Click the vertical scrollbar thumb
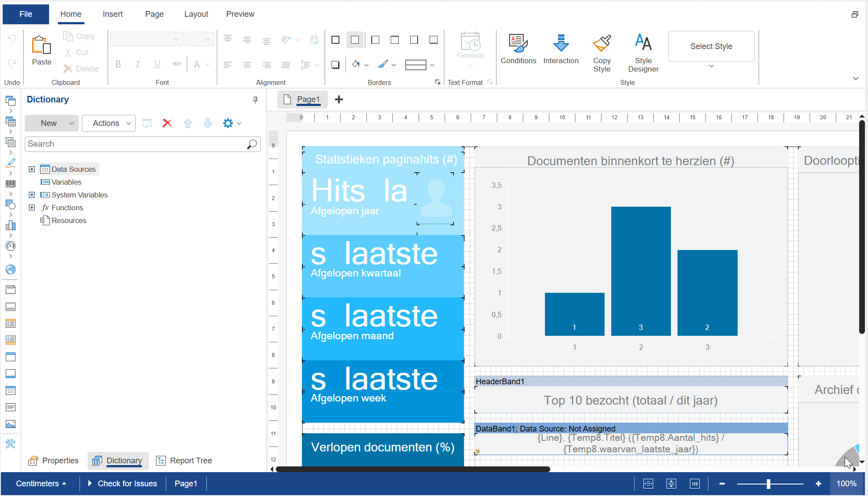The width and height of the screenshot is (868, 496). click(x=862, y=227)
